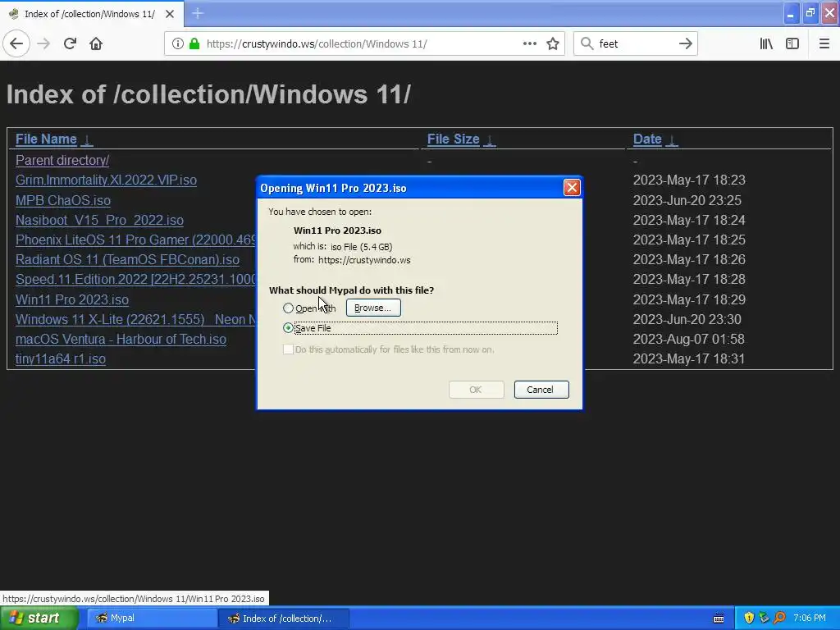The height and width of the screenshot is (630, 840).
Task: Click the network connection tray icon
Action: tap(764, 619)
